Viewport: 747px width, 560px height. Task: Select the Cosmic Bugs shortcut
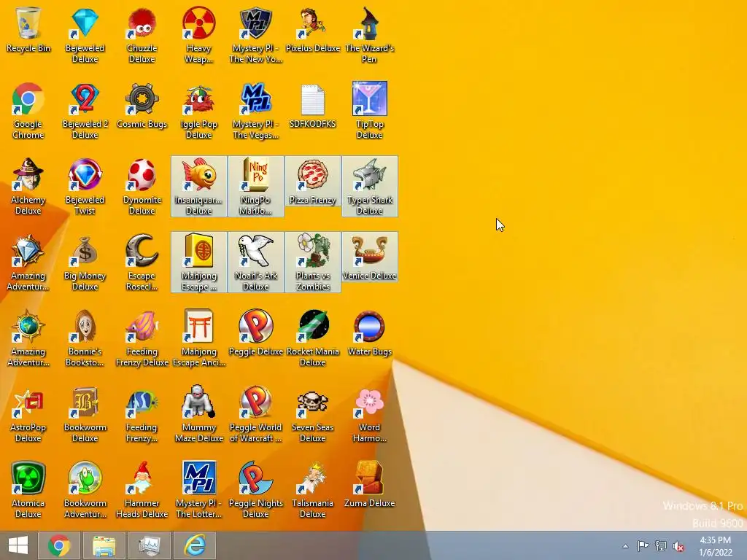coord(142,105)
